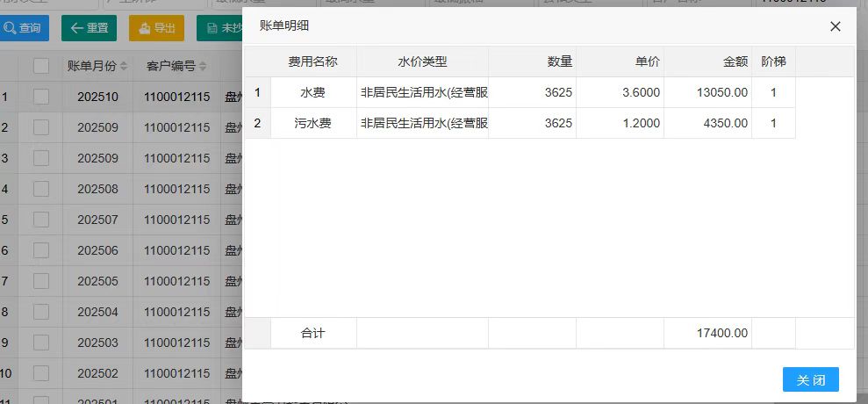Check the checkbox for the 202510 row

pyautogui.click(x=41, y=97)
